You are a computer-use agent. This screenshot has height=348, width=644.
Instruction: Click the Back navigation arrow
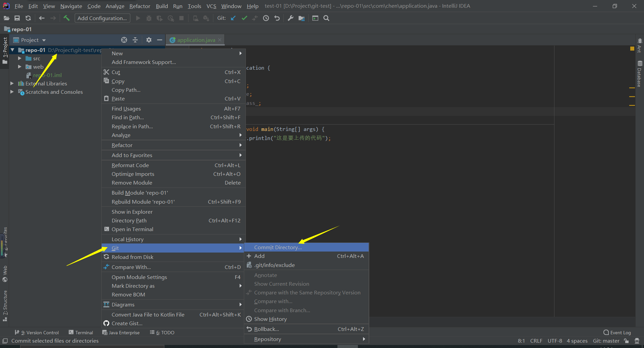(x=42, y=18)
